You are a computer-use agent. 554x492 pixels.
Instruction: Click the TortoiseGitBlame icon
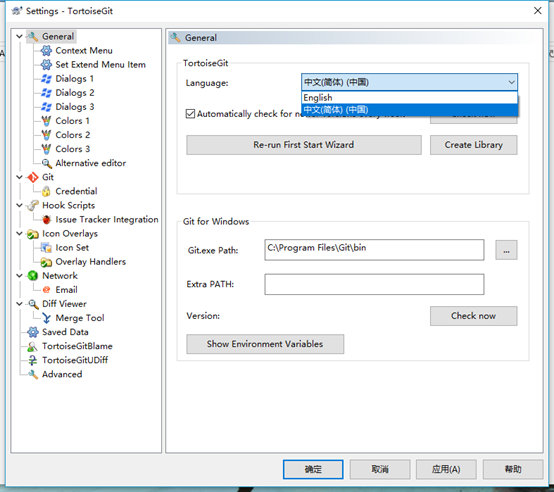pos(33,346)
